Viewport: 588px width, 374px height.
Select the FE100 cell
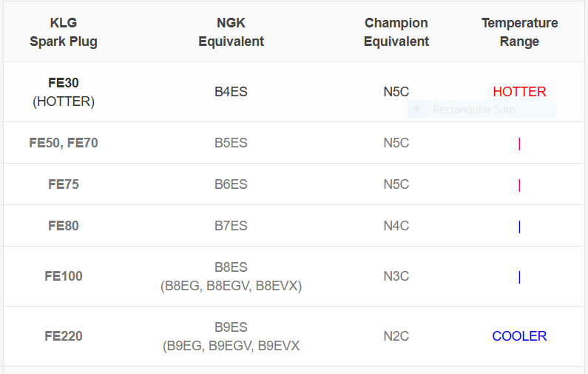[64, 276]
